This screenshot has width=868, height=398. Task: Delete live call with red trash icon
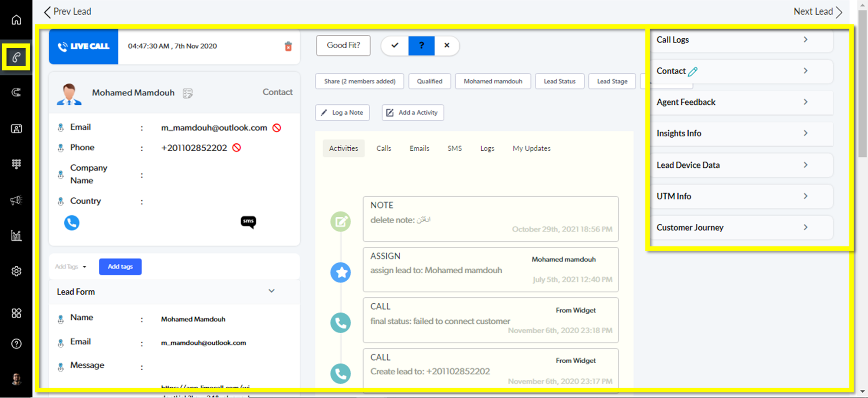[x=288, y=46]
